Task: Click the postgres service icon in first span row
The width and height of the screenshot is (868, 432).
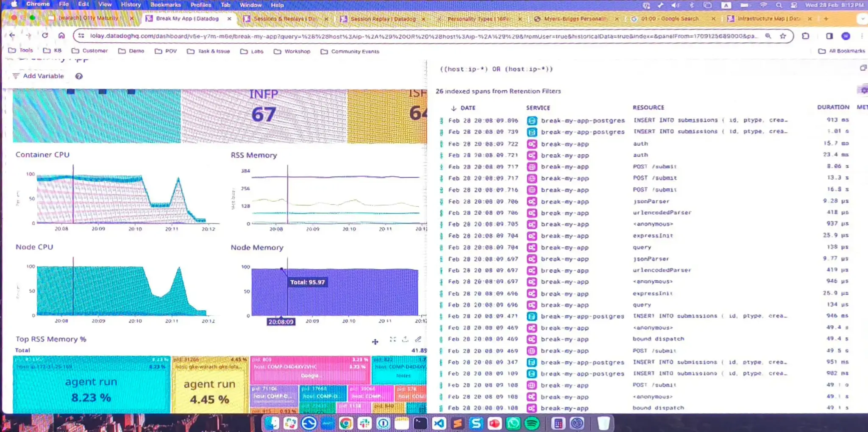Action: point(532,121)
